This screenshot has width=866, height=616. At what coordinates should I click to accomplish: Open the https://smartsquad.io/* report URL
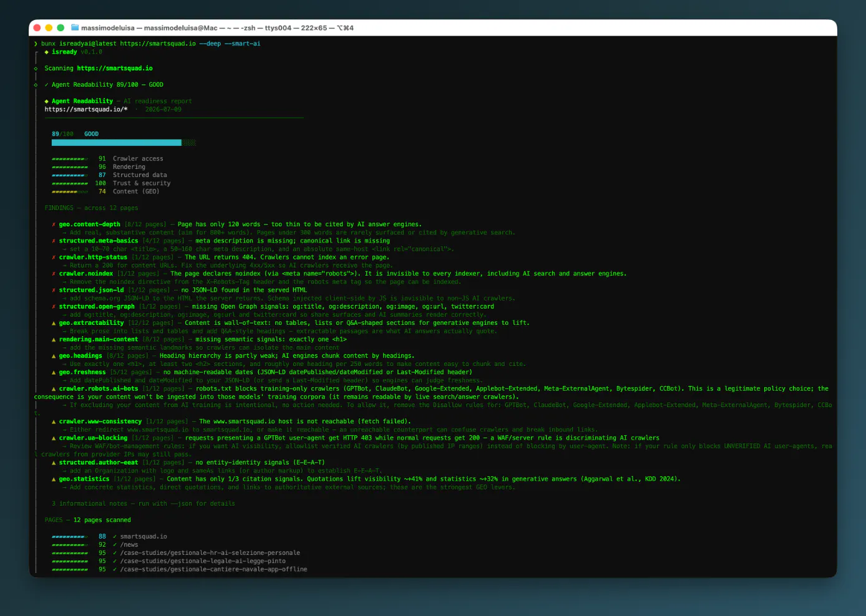tap(86, 110)
